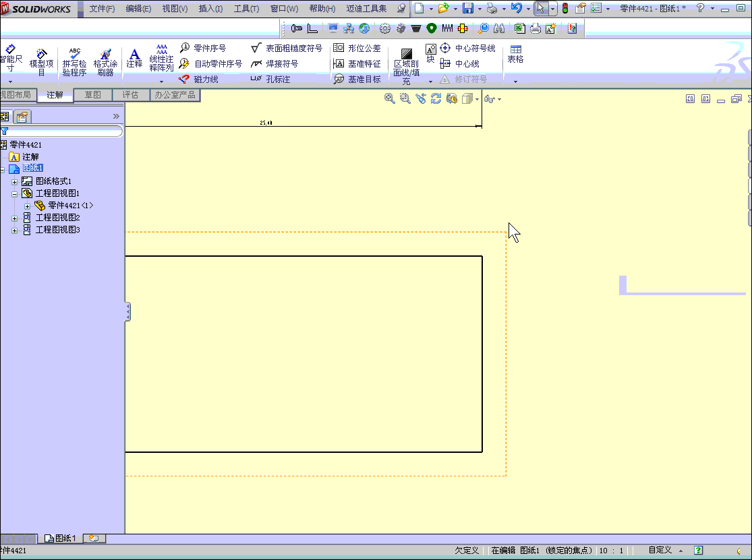The height and width of the screenshot is (560, 752).
Task: Click the Zoom to Area icon
Action: point(405,98)
